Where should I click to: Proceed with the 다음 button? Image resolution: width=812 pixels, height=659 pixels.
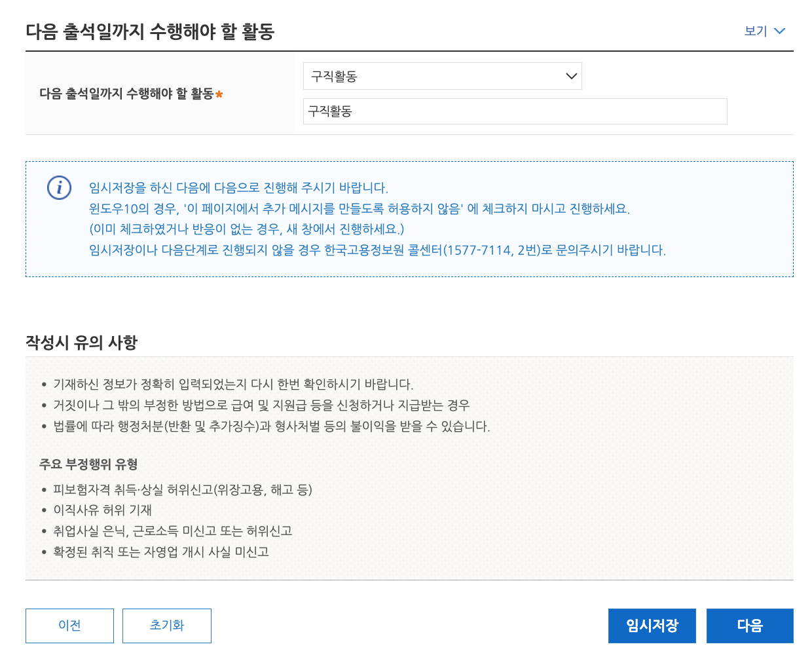(x=750, y=626)
